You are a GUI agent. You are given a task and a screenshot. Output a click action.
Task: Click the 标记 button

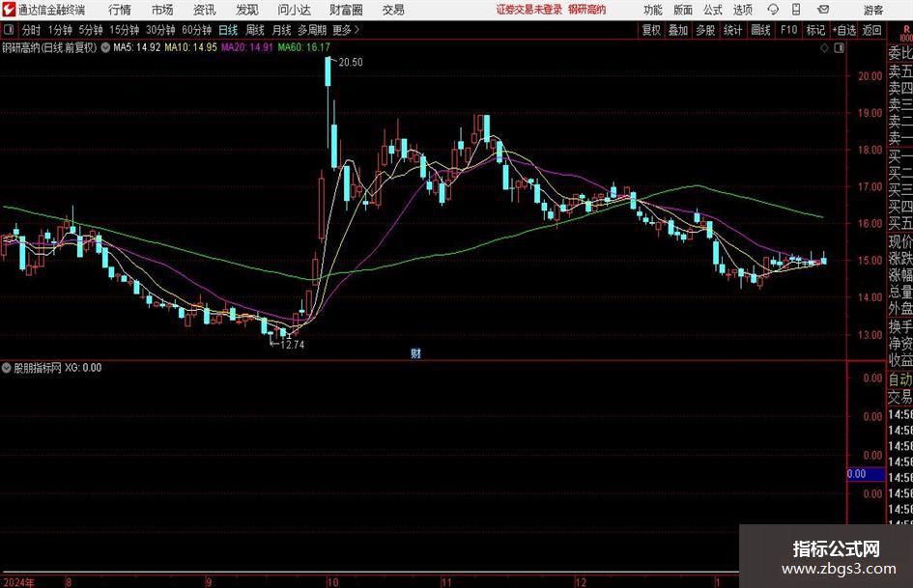pos(815,30)
